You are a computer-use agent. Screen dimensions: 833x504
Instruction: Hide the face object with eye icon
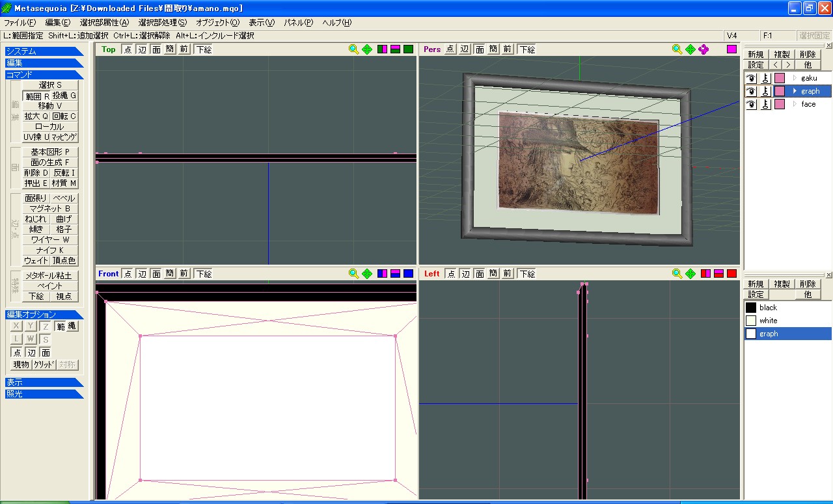752,104
